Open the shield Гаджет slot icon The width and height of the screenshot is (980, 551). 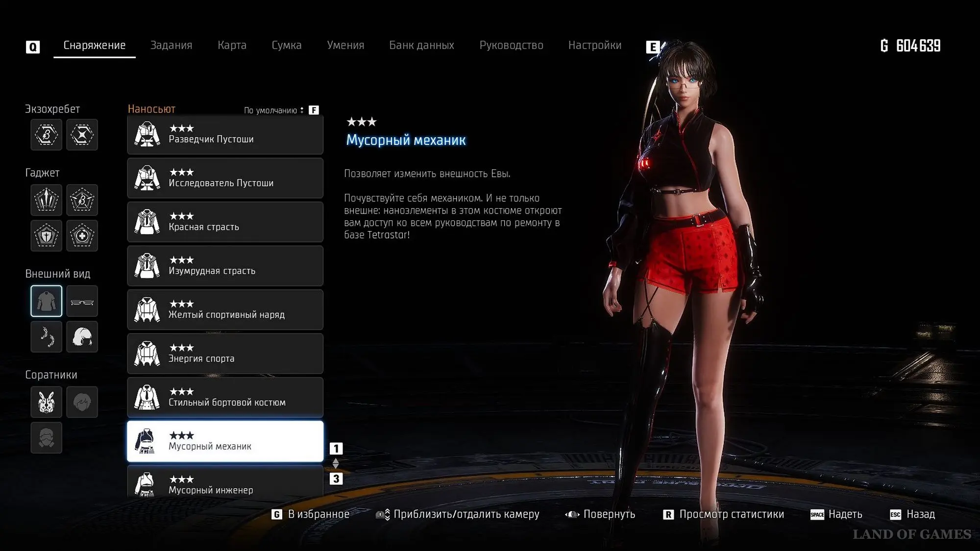coord(47,236)
